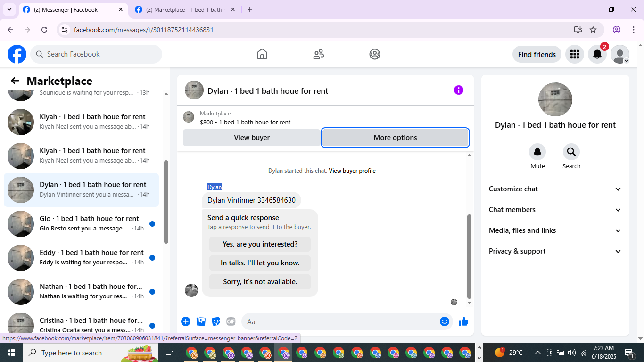Open Glo Resto conversation
644x362 pixels.
(81, 224)
